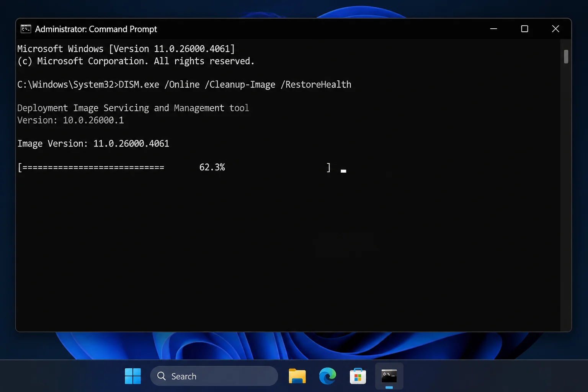
Task: Click the 'Version: 10.0.26000.1' line
Action: click(70, 120)
